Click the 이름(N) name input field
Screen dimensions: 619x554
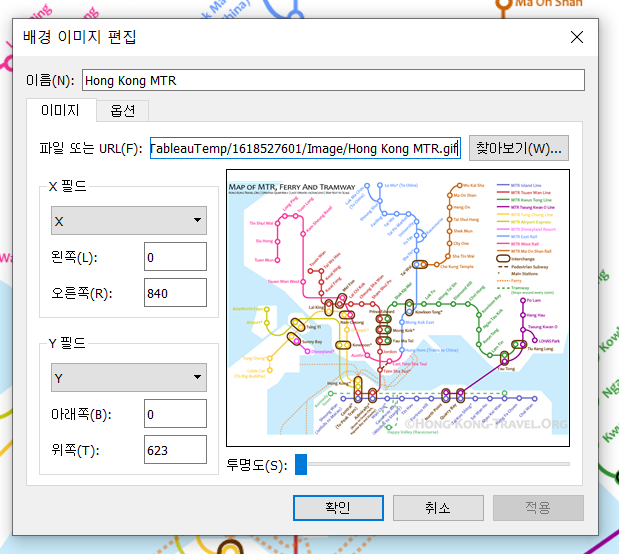[333, 80]
